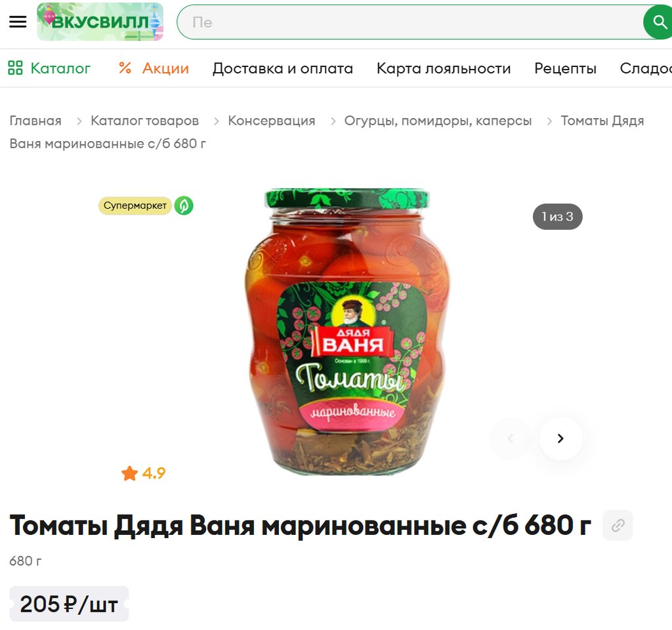Click the percent icon next to Акции
Viewport: 672px width, 630px height.
125,68
